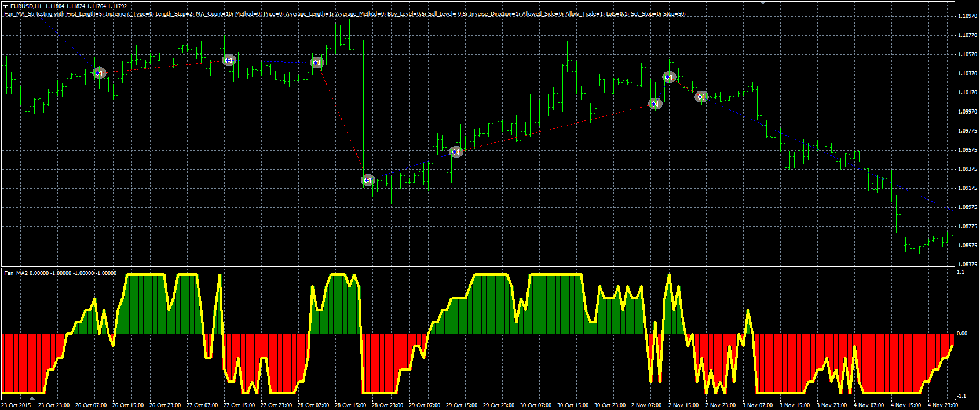Image resolution: width=980 pixels, height=410 pixels.
Task: Click the 23 Oct 2015 date label
Action: tap(17, 405)
